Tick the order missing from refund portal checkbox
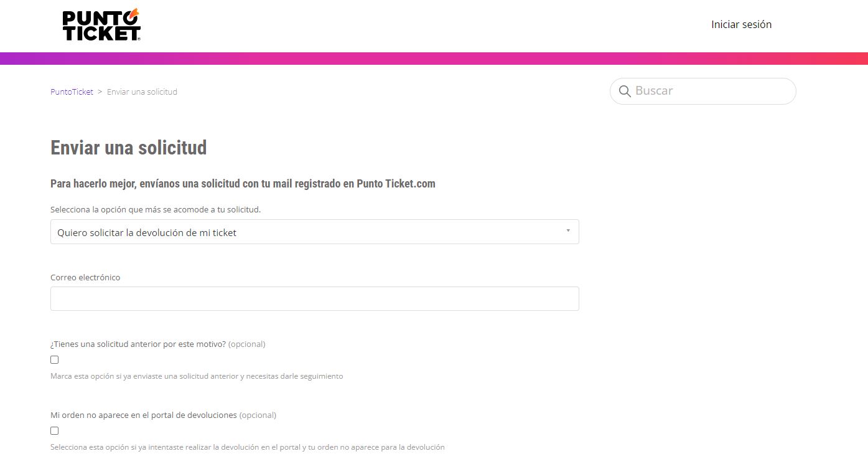This screenshot has width=868, height=474. tap(55, 431)
